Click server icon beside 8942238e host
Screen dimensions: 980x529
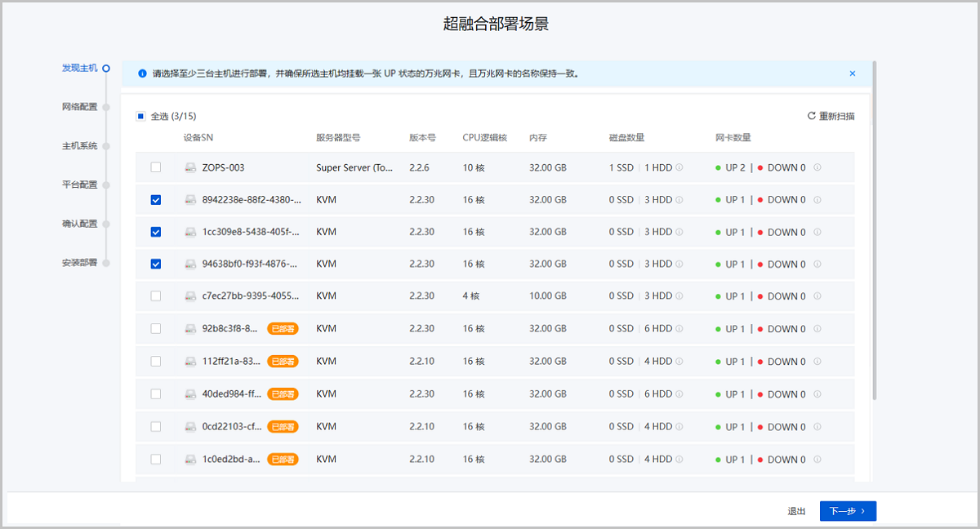[190, 200]
